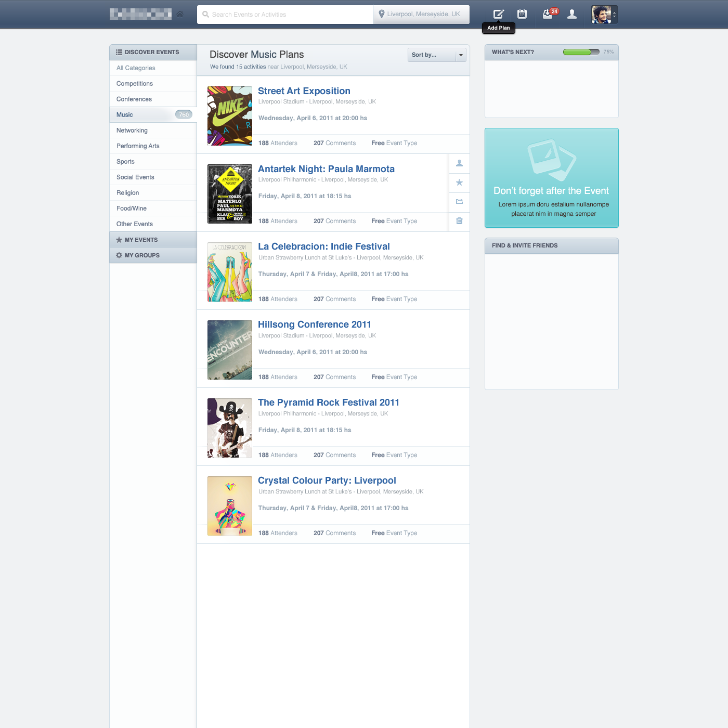The height and width of the screenshot is (728, 728).
Task: Click the Find & Invite Friends header
Action: (x=552, y=245)
